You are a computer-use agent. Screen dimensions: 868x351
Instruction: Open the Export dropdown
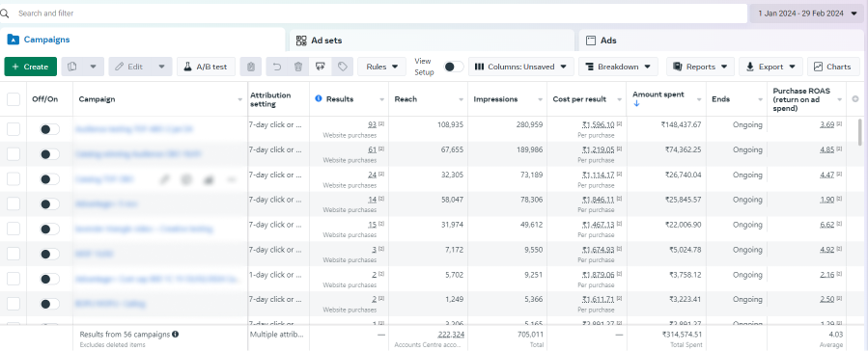point(770,67)
